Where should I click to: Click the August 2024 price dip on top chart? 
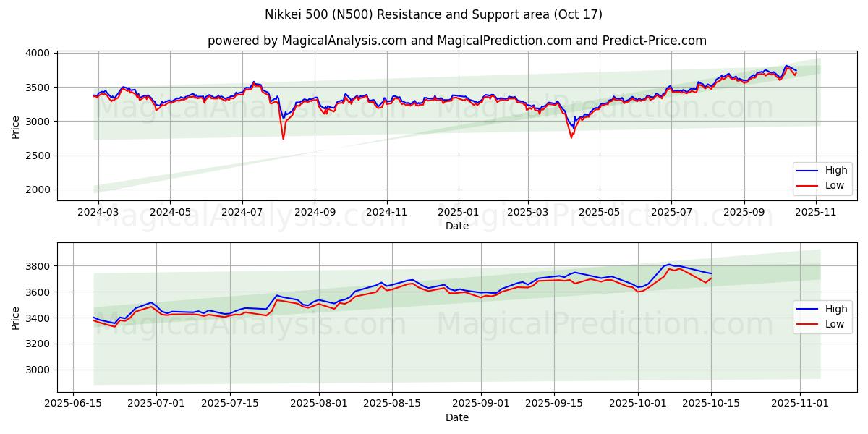(x=283, y=137)
